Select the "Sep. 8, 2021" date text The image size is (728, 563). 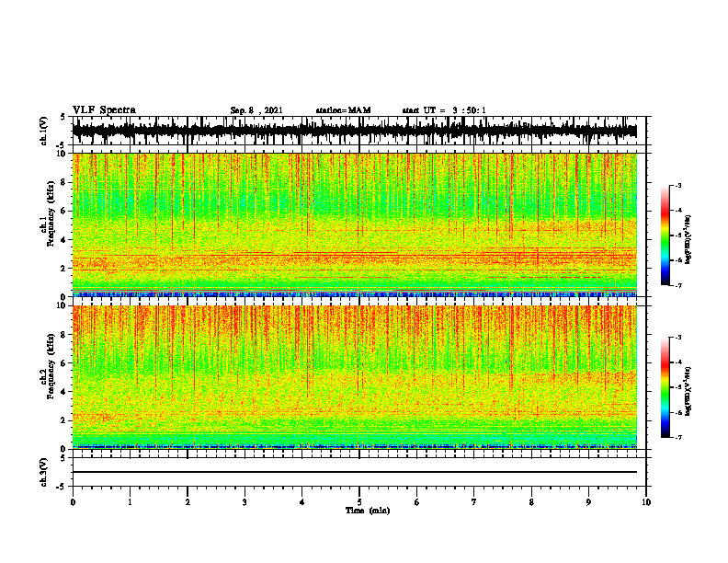[256, 110]
